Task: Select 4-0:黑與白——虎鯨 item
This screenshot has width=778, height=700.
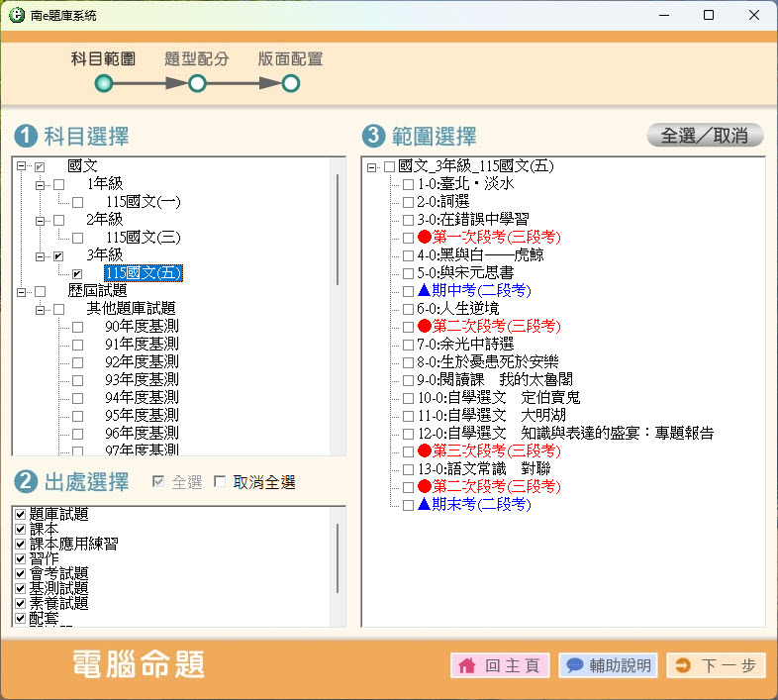Action: (480, 255)
